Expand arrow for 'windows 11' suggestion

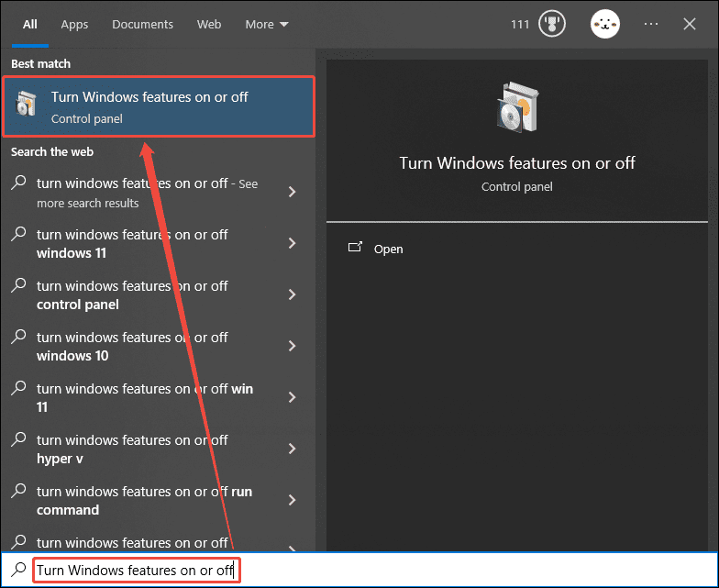point(292,243)
